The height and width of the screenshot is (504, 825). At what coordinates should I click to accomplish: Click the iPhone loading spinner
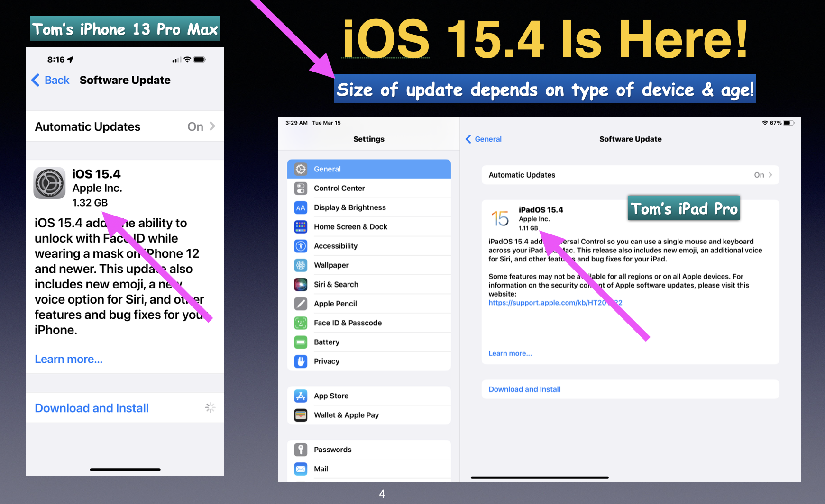coord(210,407)
